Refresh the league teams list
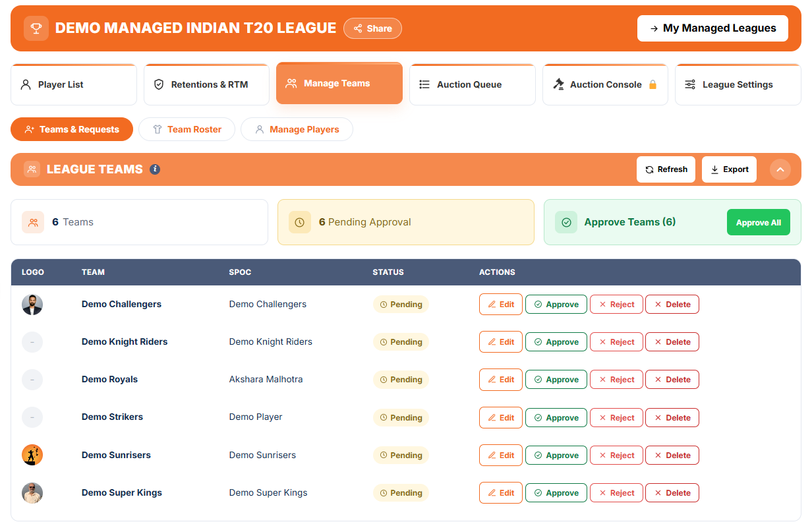This screenshot has height=528, width=812. pyautogui.click(x=666, y=169)
